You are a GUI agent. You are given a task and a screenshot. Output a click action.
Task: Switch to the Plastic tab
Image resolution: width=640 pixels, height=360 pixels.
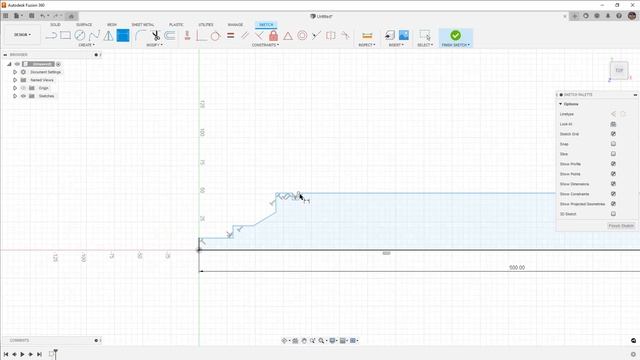pos(176,25)
